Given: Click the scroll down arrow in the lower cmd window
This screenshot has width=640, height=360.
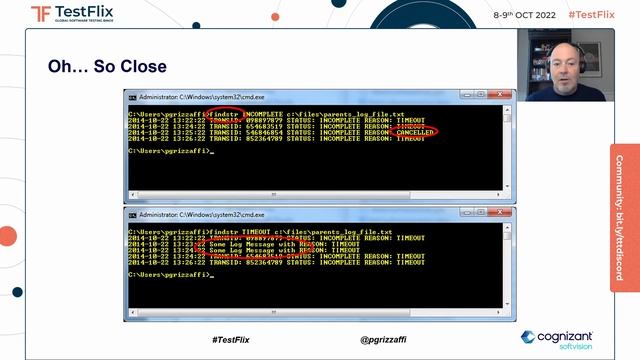Looking at the screenshot, I should [507, 304].
